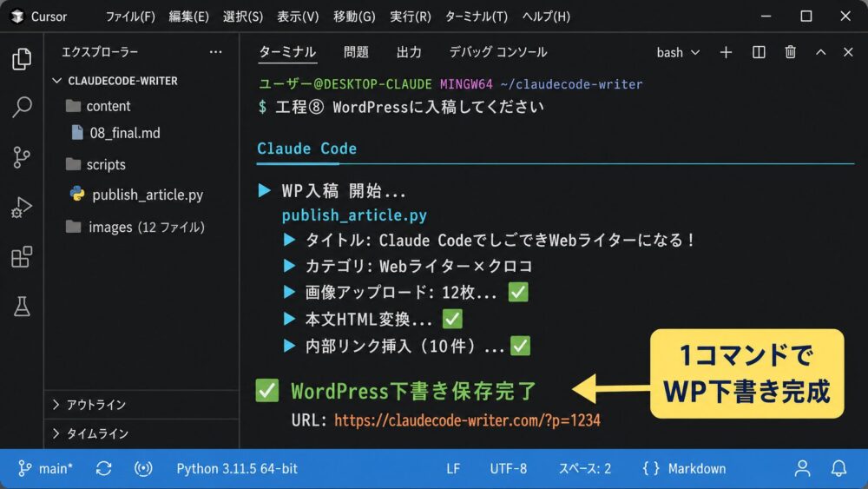Open the 編集(E) menu

tap(188, 17)
